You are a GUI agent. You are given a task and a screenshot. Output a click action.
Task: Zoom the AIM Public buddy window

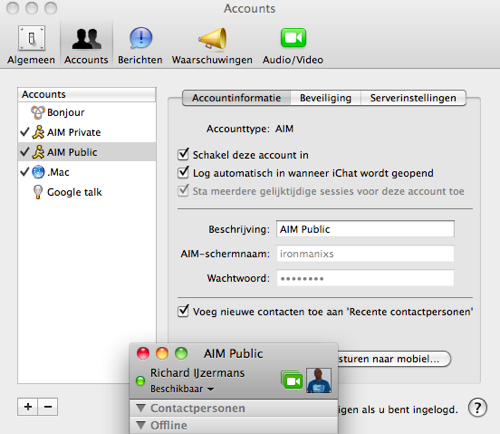point(182,353)
